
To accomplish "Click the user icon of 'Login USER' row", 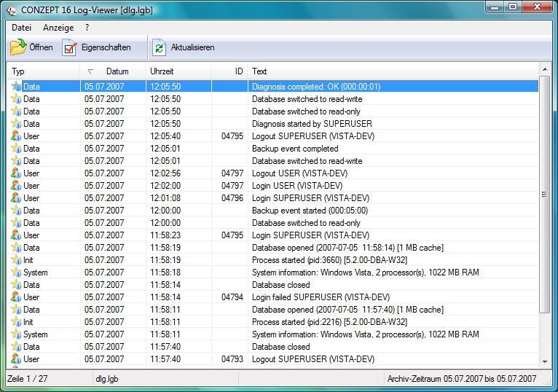I will click(x=16, y=186).
